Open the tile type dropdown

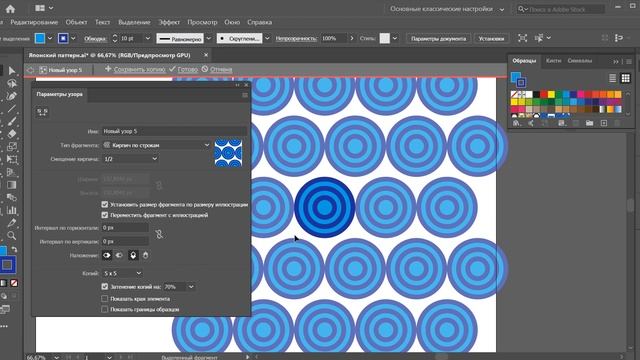coord(156,145)
